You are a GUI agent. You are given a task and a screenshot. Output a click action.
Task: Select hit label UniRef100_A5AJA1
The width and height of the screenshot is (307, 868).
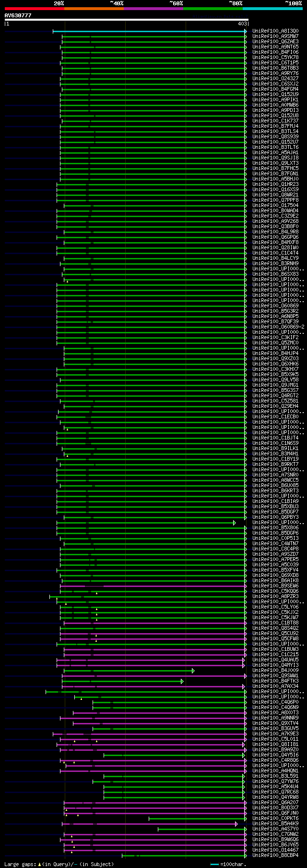[x=275, y=153]
